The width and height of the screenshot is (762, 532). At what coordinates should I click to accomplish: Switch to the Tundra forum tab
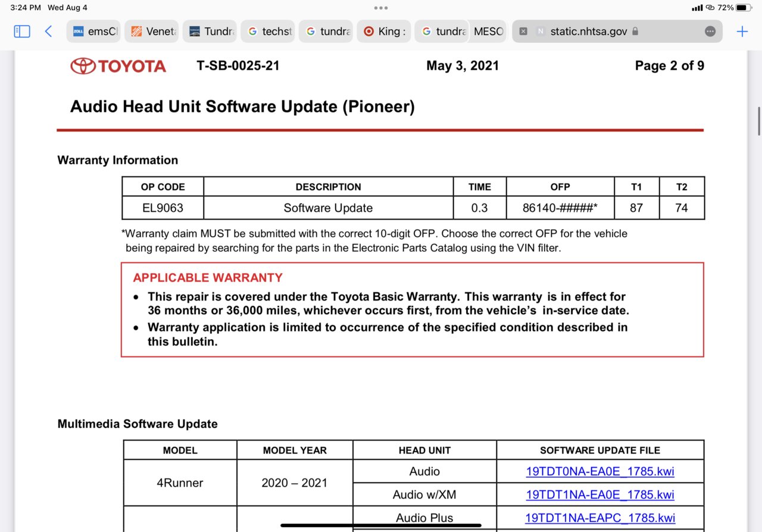click(x=210, y=32)
